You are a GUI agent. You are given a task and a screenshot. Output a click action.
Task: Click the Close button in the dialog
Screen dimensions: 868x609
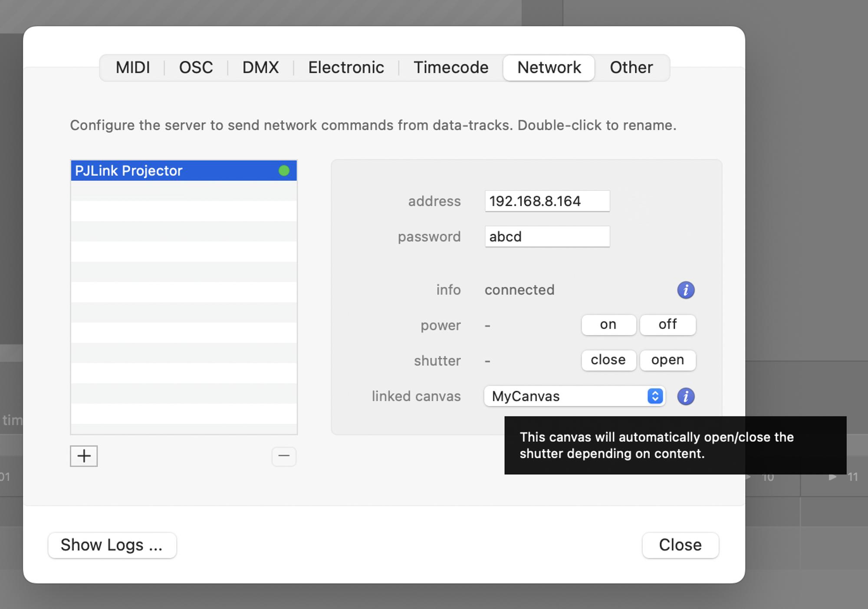(x=680, y=545)
